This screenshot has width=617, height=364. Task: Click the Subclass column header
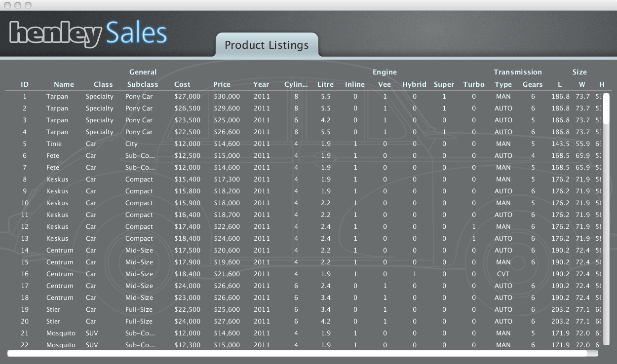click(x=143, y=84)
